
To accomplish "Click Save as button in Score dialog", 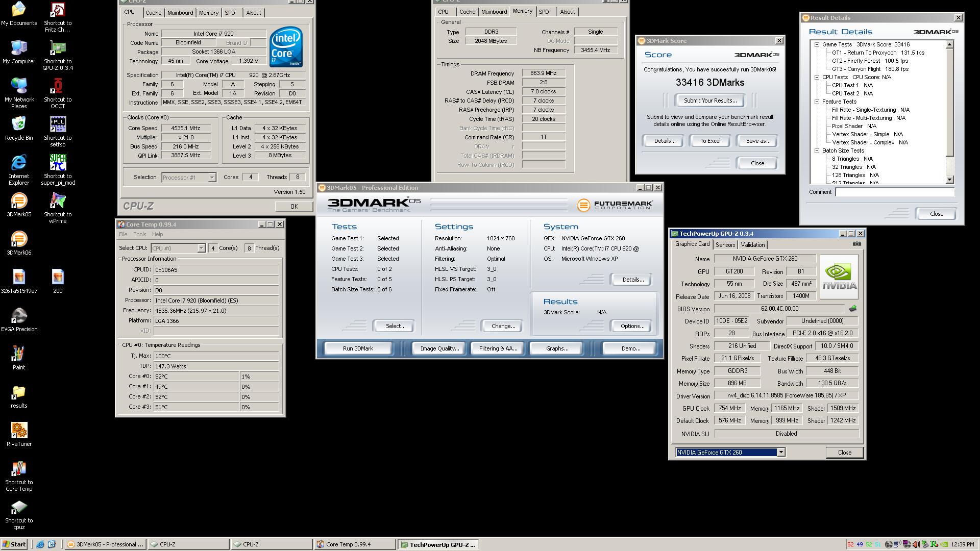I will (x=758, y=141).
